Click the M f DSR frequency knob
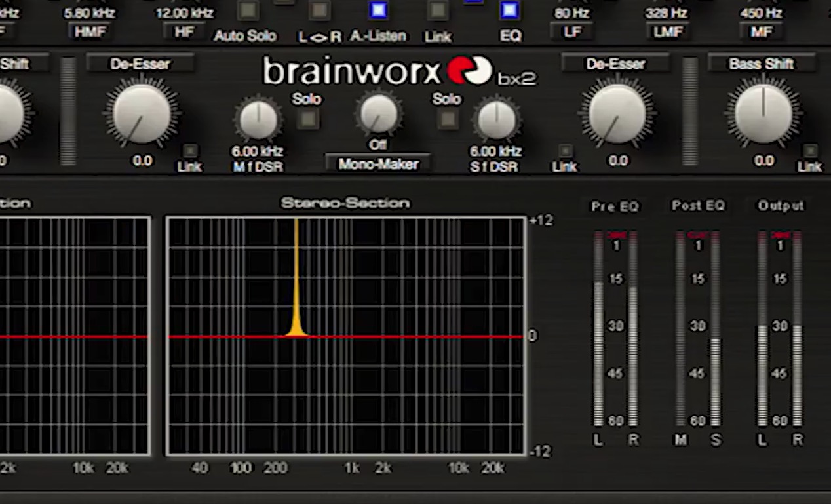Image resolution: width=831 pixels, height=504 pixels. (x=258, y=120)
